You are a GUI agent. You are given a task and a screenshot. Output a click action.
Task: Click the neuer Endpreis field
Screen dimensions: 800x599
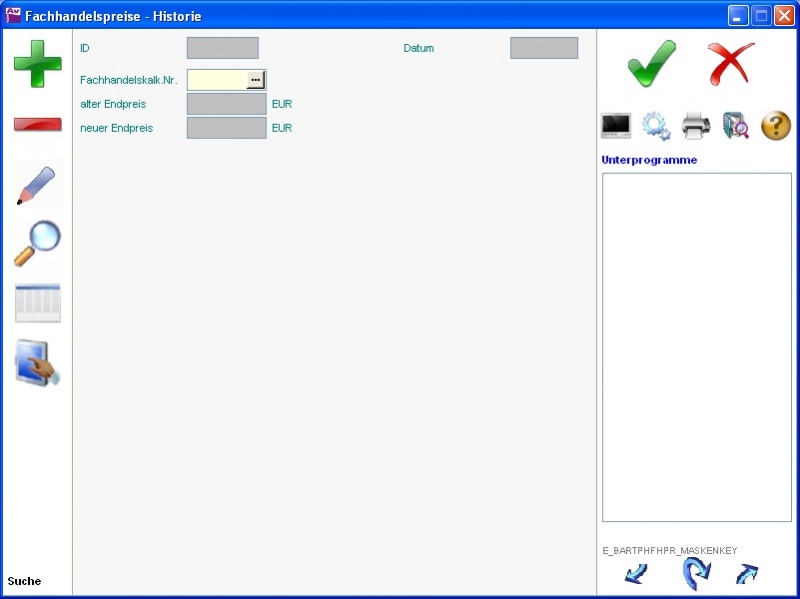226,128
